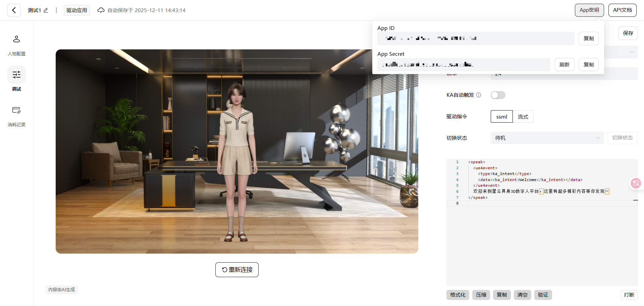Click 切换状态 button
644x306 pixels.
click(x=623, y=138)
